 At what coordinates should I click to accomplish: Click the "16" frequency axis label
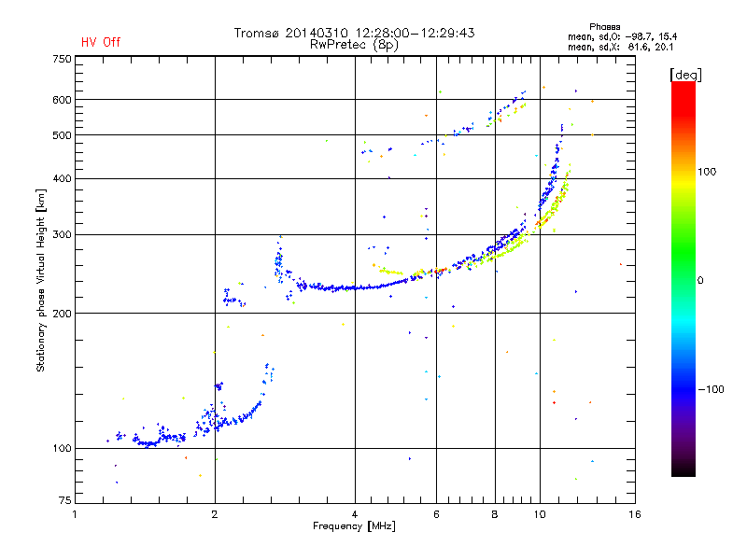pos(635,514)
